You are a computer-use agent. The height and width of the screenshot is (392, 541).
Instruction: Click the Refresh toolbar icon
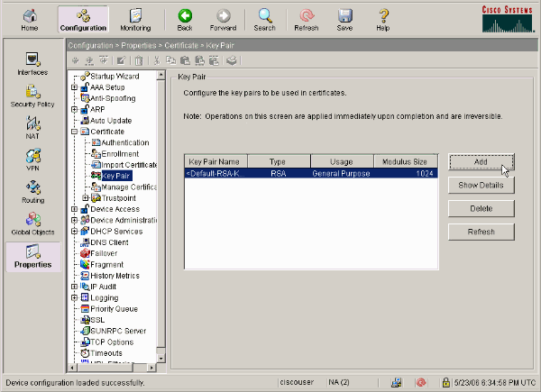click(x=306, y=20)
